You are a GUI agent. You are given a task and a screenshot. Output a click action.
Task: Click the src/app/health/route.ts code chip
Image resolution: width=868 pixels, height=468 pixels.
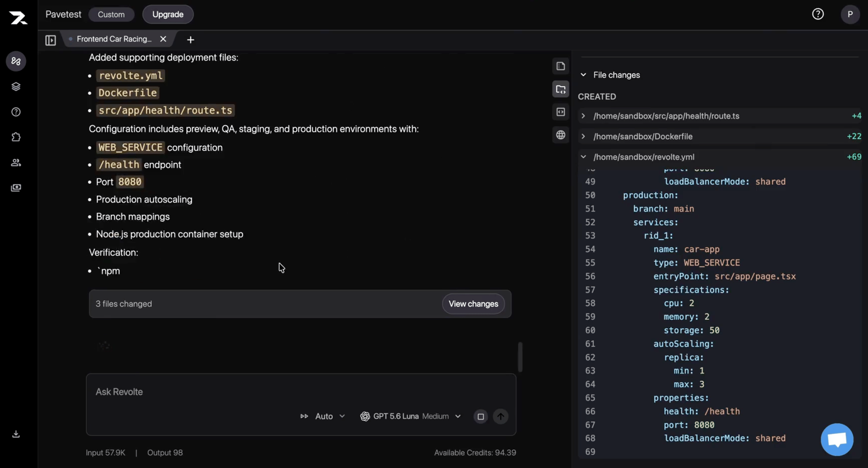pos(165,110)
